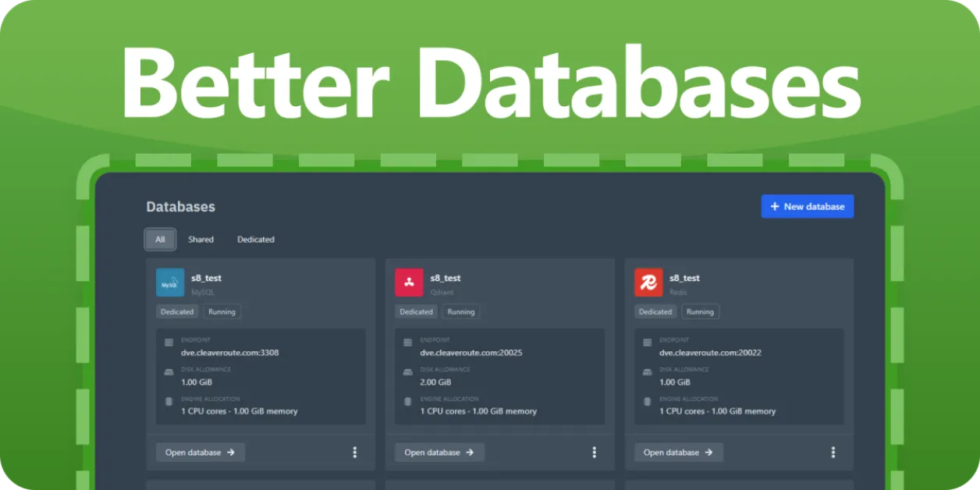Click the Running badge on Redis card
The height and width of the screenshot is (490, 980).
pos(700,311)
